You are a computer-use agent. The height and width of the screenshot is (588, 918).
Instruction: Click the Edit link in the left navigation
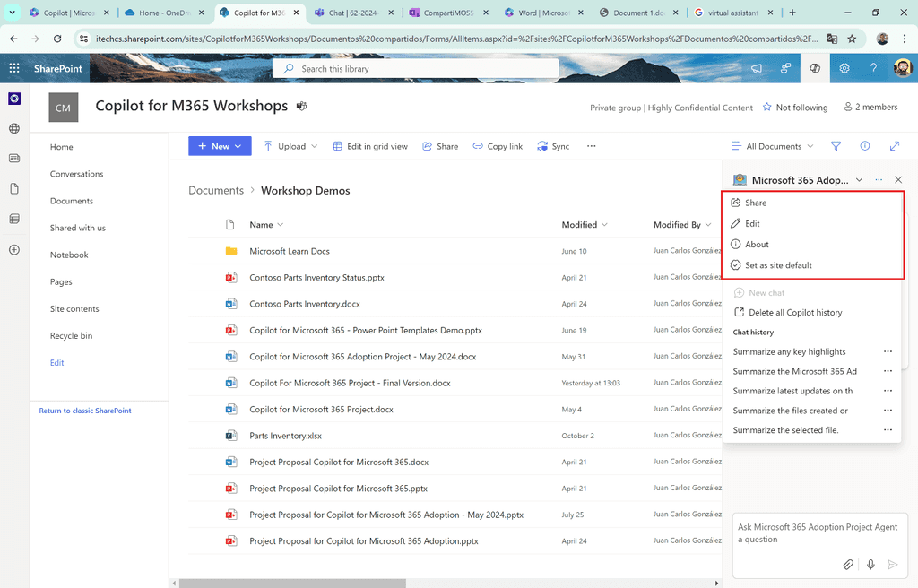(x=56, y=362)
